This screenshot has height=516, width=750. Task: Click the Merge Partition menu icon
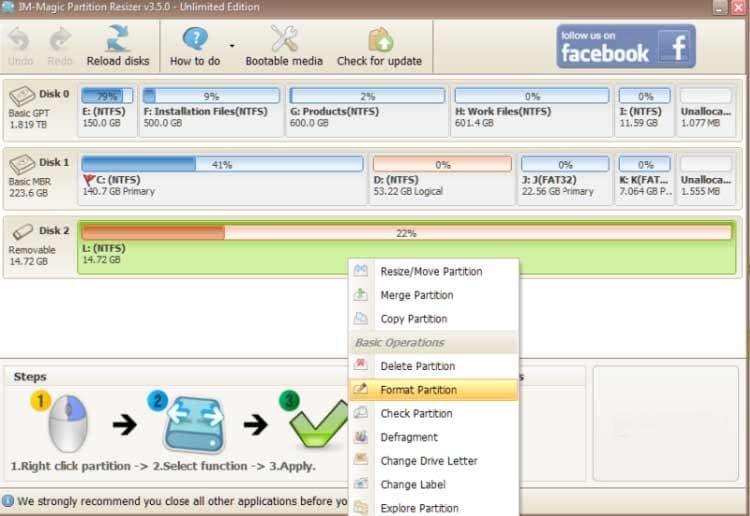(x=361, y=295)
